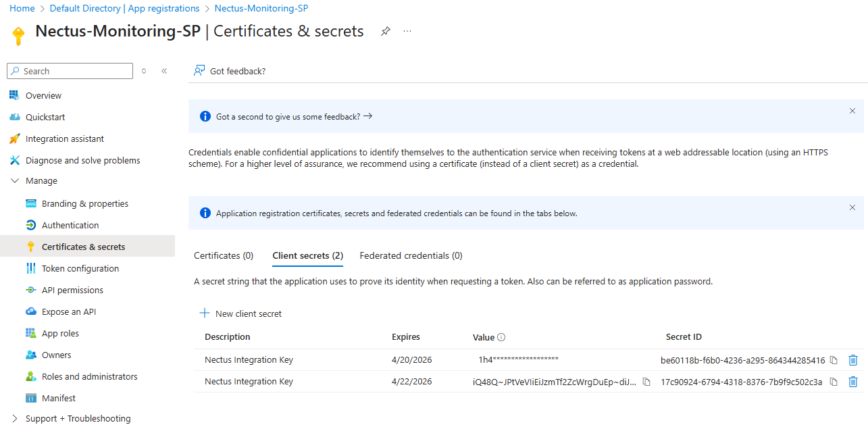The height and width of the screenshot is (429, 868).
Task: Toggle the sidebar expand/collapse arrows
Action: [x=144, y=71]
